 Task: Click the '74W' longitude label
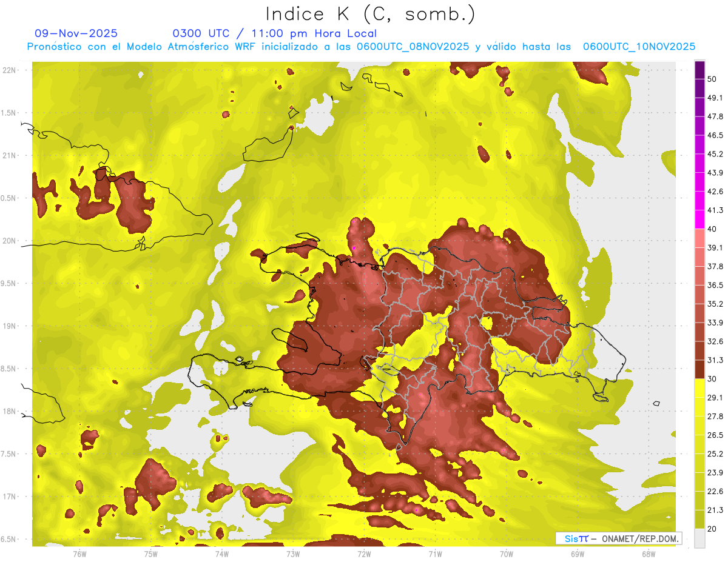[x=221, y=554]
